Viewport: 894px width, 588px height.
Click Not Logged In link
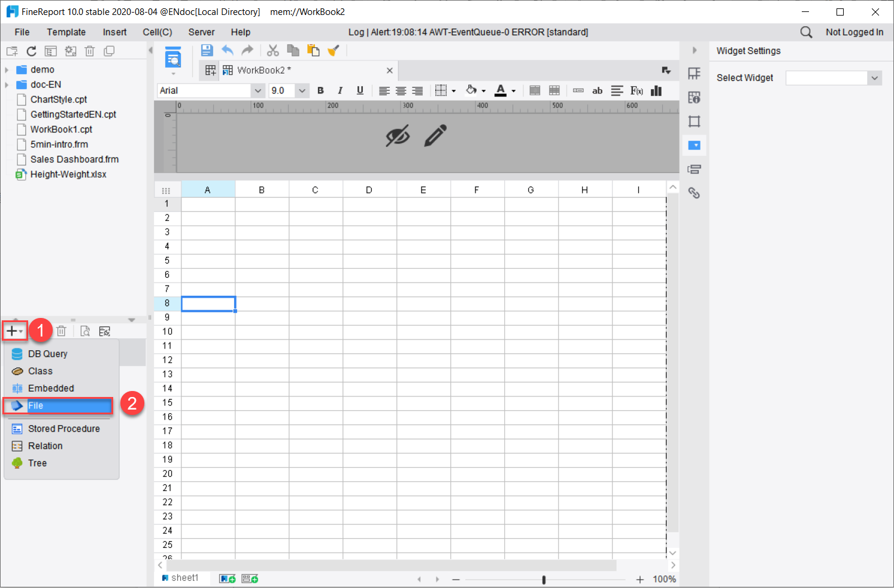click(x=854, y=32)
